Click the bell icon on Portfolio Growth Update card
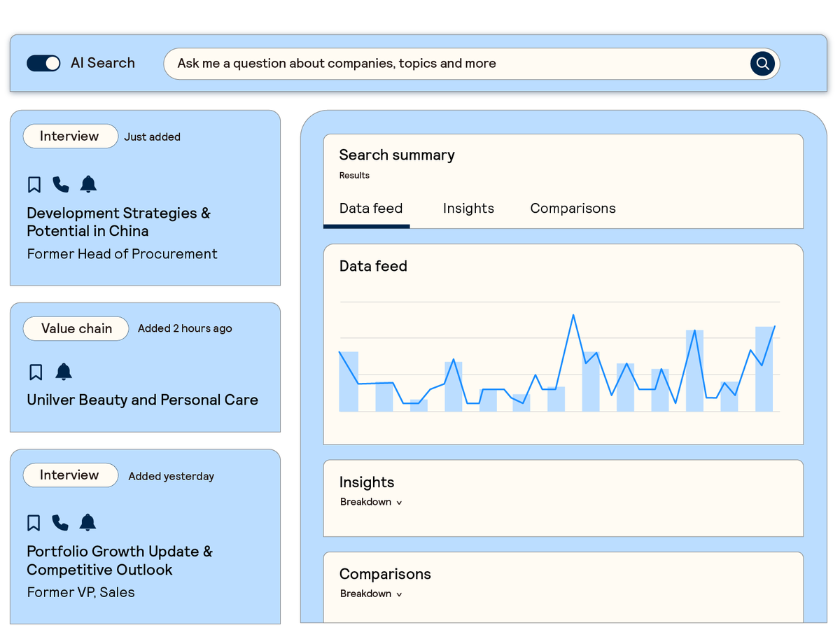This screenshot has height=630, width=840. point(87,522)
